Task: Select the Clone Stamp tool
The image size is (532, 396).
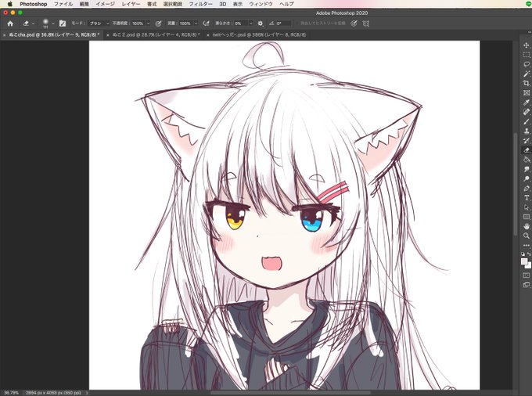Action: tap(527, 131)
